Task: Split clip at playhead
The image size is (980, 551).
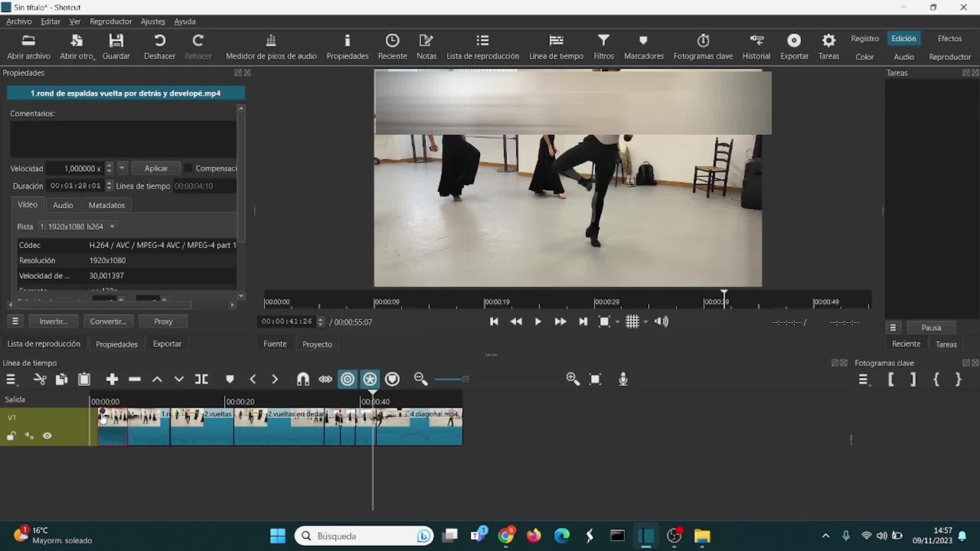Action: click(202, 379)
